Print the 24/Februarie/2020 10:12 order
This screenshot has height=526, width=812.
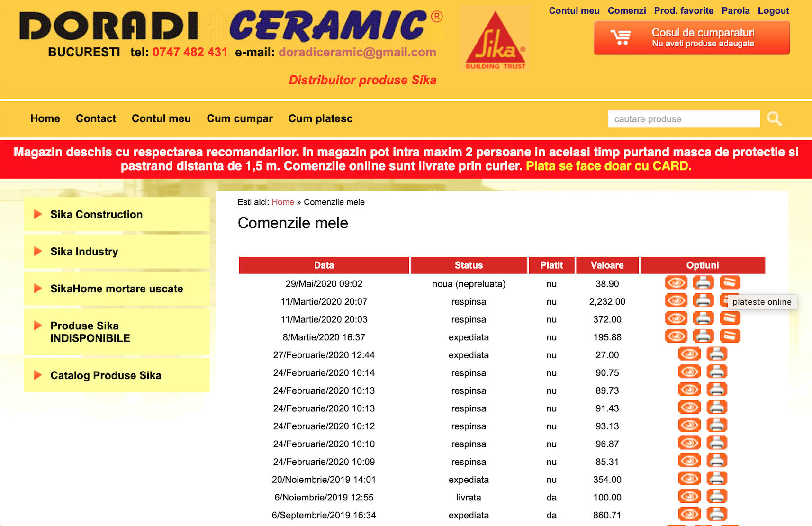tap(717, 425)
